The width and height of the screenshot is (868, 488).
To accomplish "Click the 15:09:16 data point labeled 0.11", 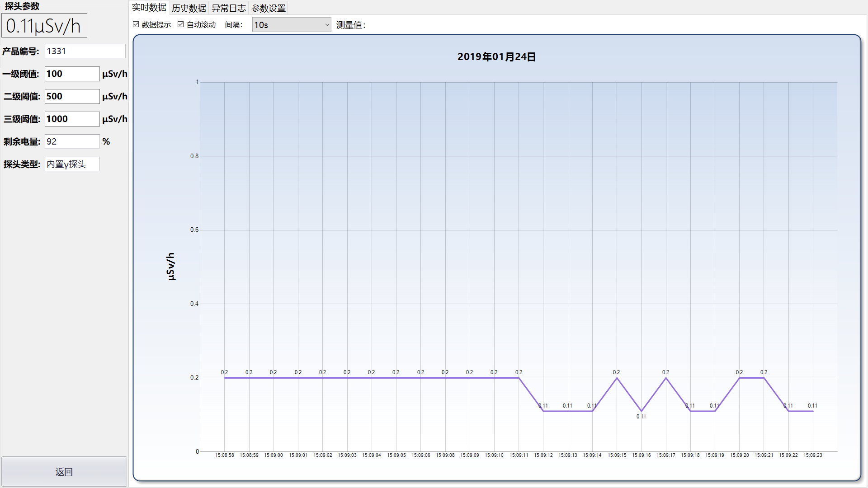I will (641, 411).
